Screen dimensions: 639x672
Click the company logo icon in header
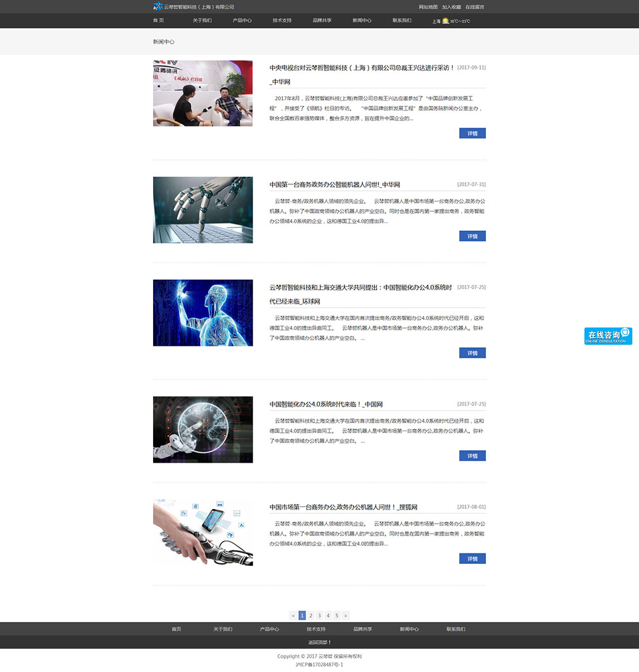point(158,7)
